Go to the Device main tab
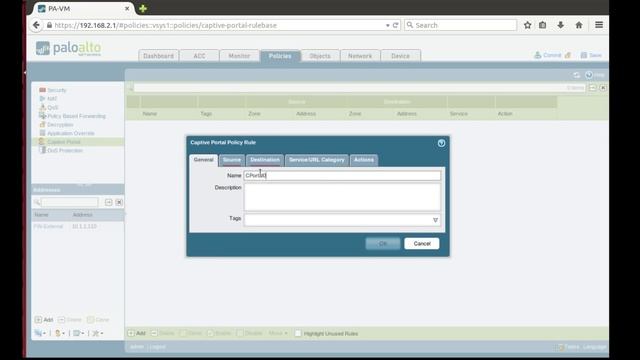This screenshot has height=360, width=640. point(400,56)
